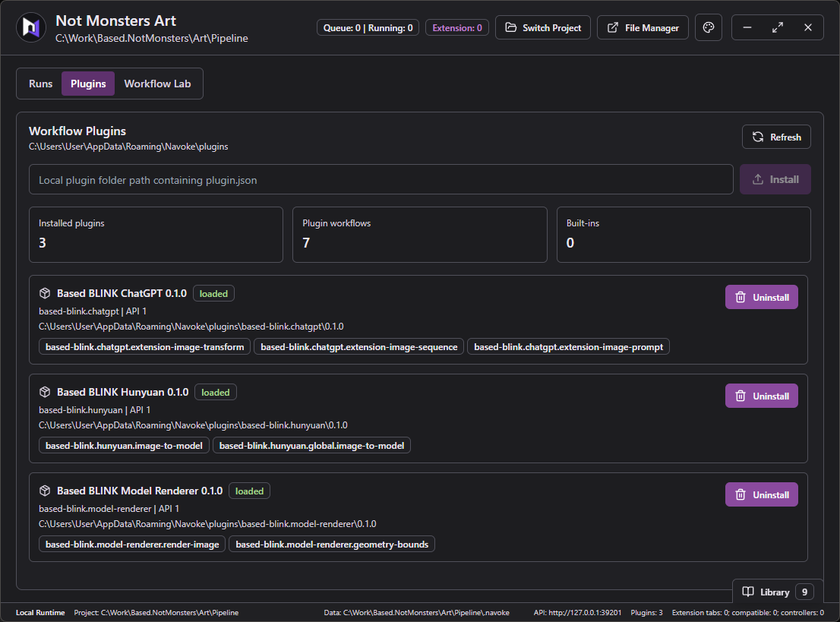Viewport: 840px width, 622px height.
Task: Click the Workflow Plugins heading
Action: 77,131
